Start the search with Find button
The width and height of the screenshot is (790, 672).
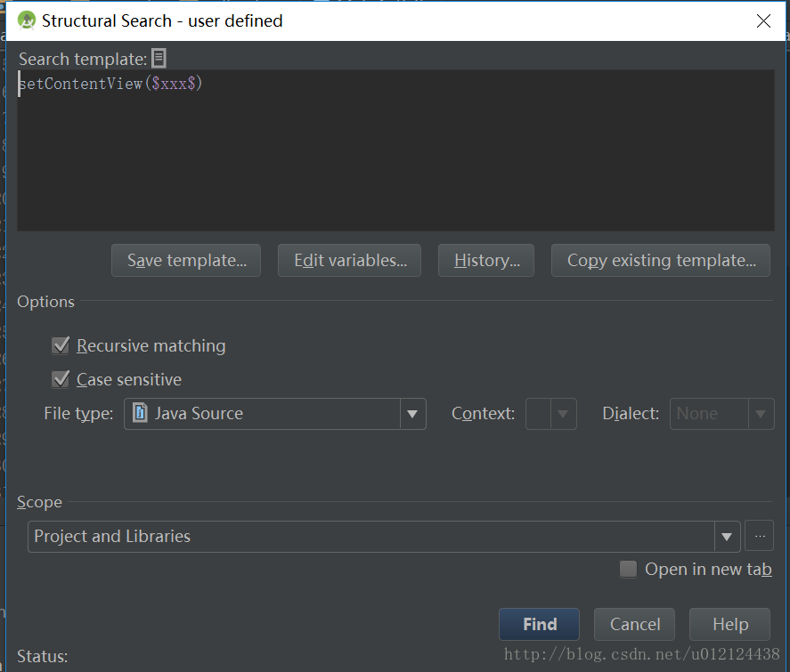(x=539, y=624)
